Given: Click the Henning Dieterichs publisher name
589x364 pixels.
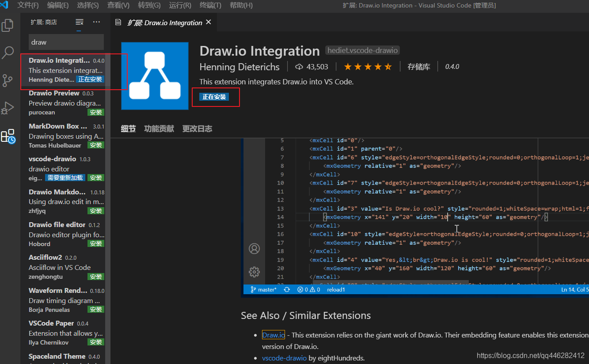Looking at the screenshot, I should (239, 67).
